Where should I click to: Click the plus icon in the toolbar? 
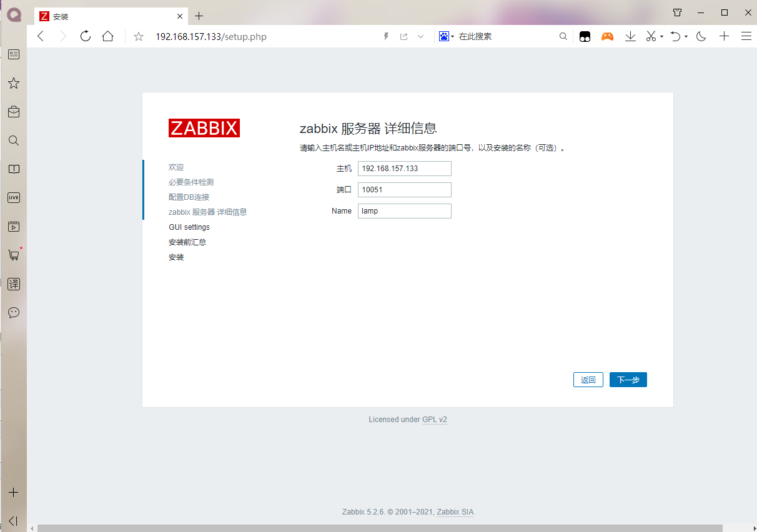point(724,36)
